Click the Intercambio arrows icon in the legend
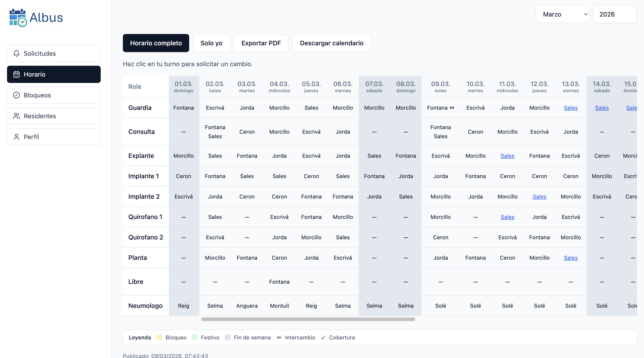 point(279,337)
